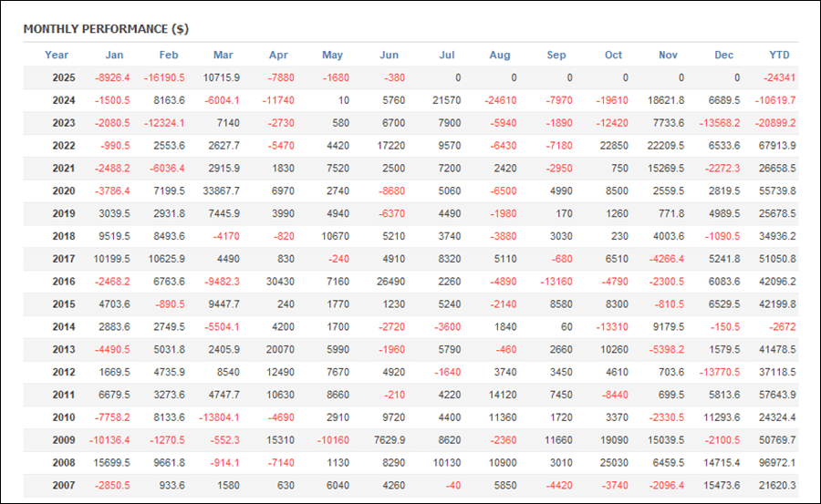Click the 2016 Apr value 30430
Screen dimensions: 821x504
pyautogui.click(x=280, y=281)
